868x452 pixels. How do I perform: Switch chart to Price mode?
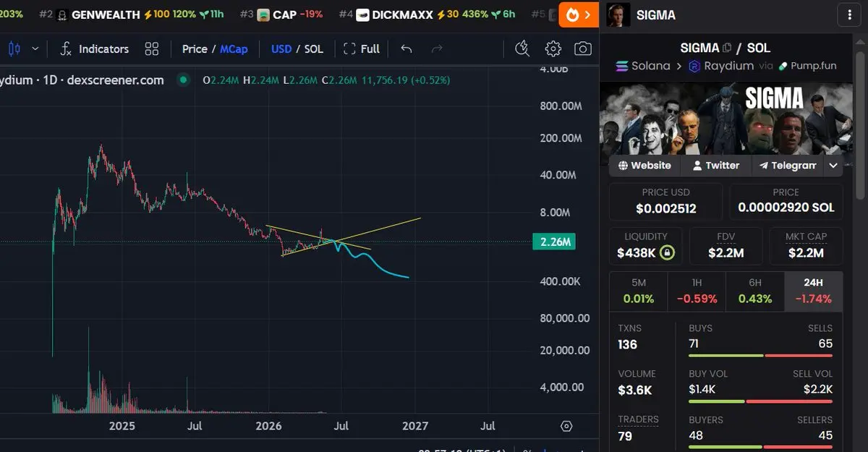[195, 48]
